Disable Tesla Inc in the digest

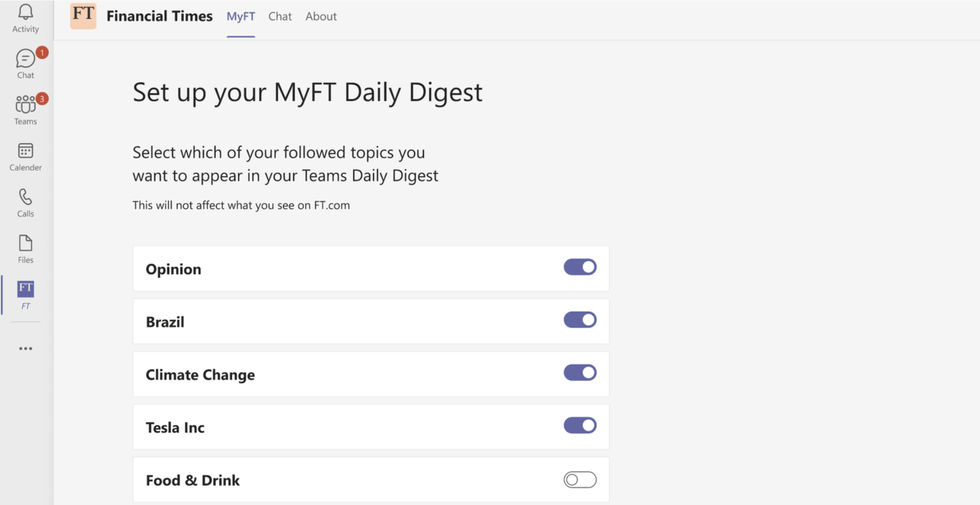click(580, 425)
